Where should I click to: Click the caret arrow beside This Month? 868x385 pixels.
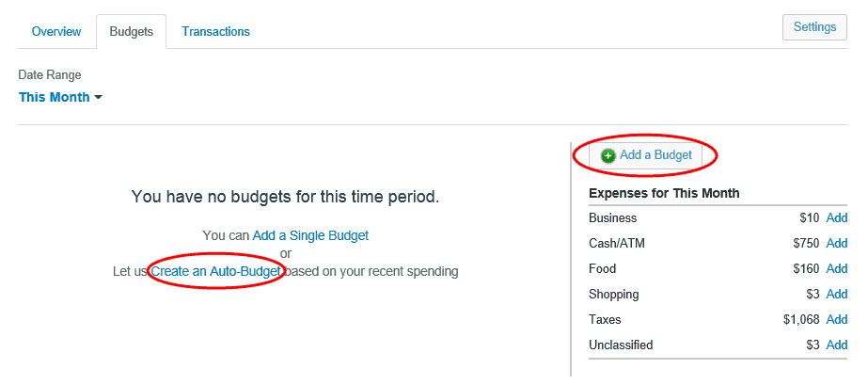(x=99, y=98)
